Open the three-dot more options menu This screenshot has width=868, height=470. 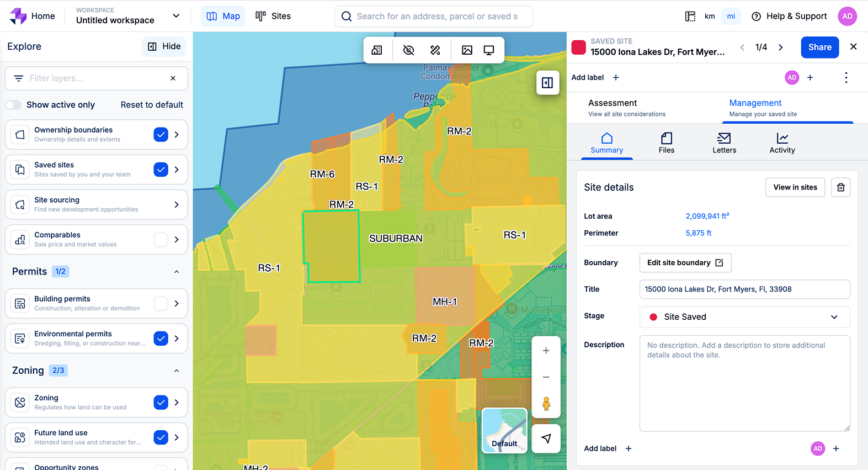click(846, 78)
